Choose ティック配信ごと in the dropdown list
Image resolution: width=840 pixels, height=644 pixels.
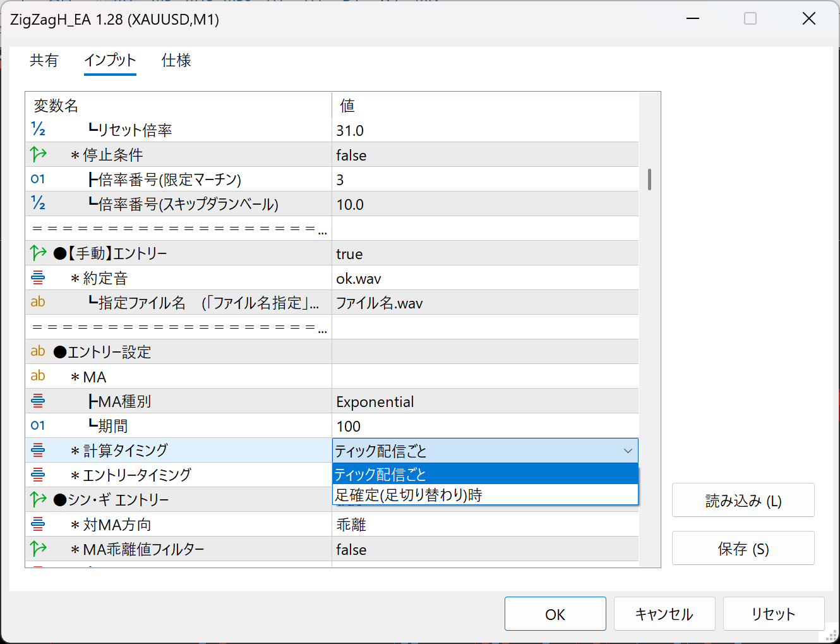point(484,474)
